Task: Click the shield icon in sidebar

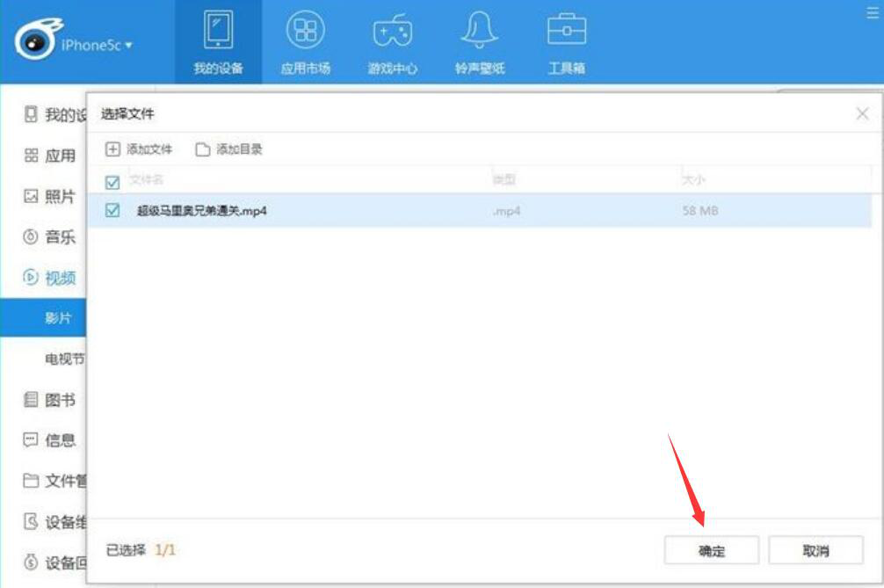Action: tap(31, 521)
